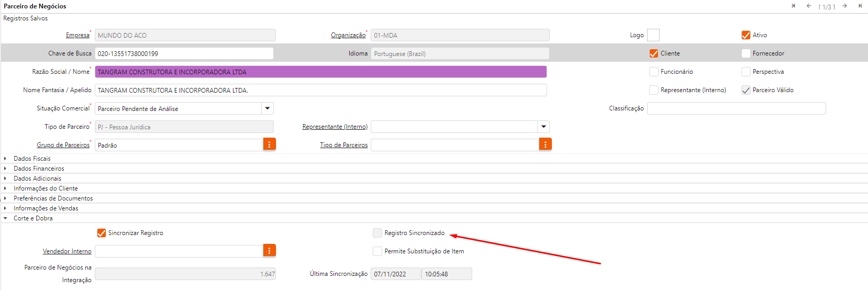
Task: Toggle Sincronizar Registro checkbox
Action: click(102, 233)
